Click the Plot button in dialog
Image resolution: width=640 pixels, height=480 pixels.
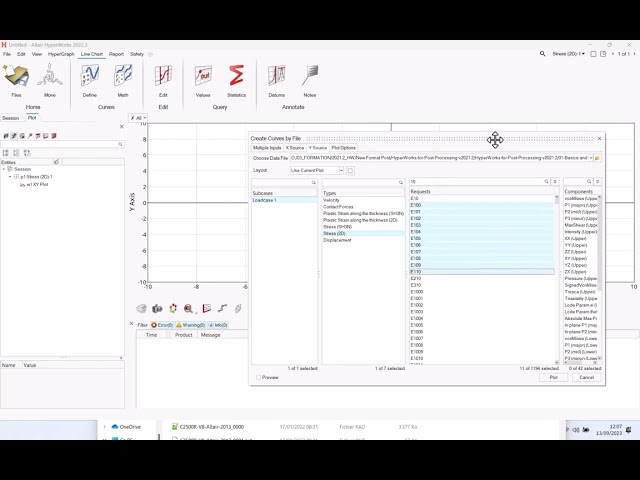click(x=553, y=378)
